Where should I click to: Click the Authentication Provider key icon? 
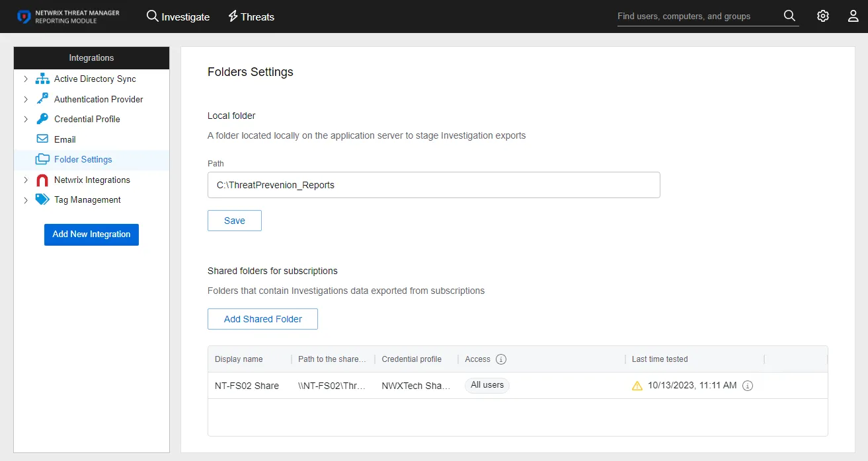pos(42,99)
